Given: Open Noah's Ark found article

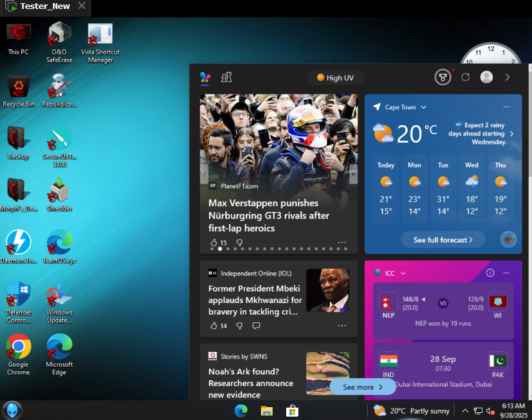Looking at the screenshot, I should [x=251, y=383].
